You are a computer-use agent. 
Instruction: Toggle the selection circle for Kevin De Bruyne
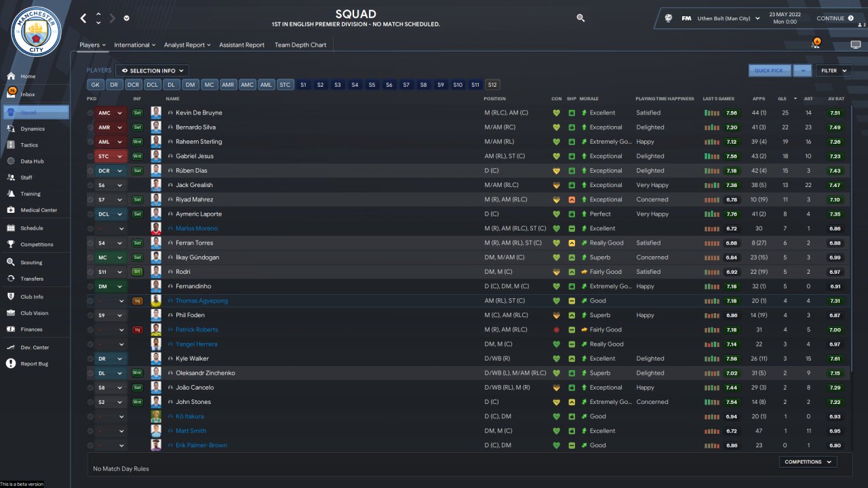tap(90, 113)
